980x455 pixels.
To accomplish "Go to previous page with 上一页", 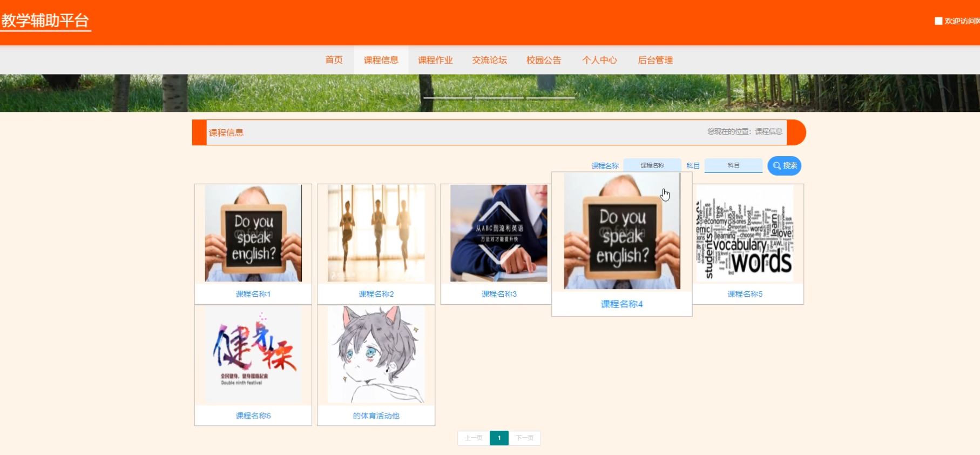I will [474, 438].
